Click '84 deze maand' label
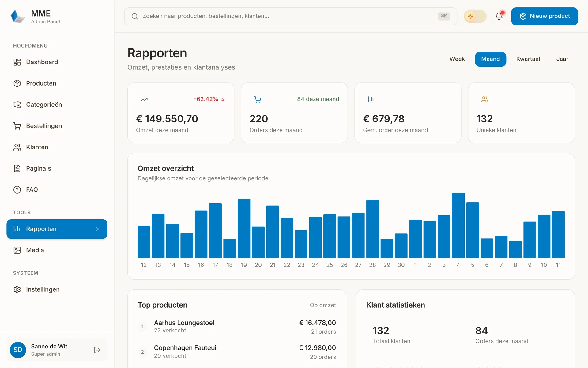 tap(318, 99)
